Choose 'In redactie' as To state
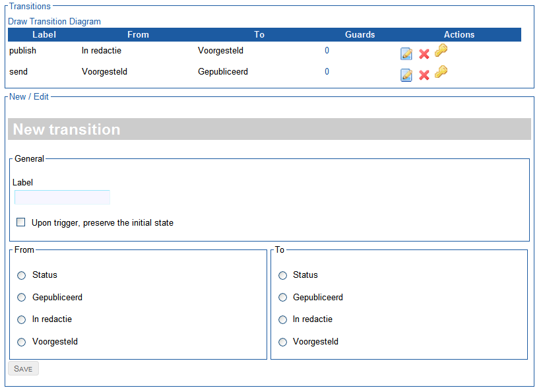 (x=282, y=319)
